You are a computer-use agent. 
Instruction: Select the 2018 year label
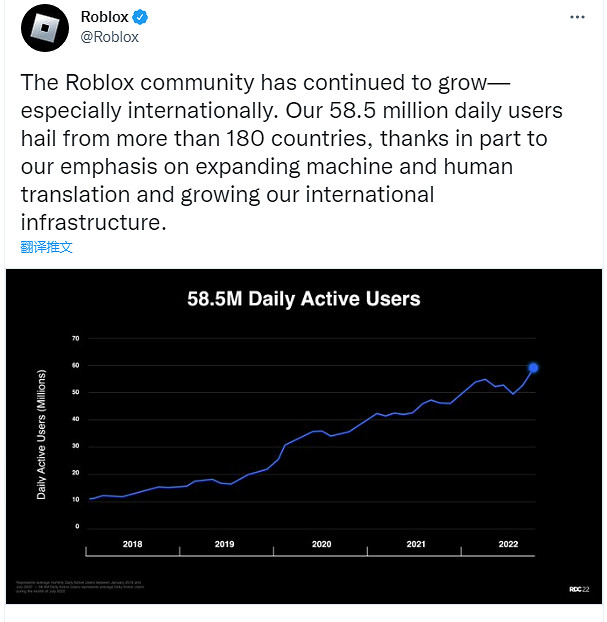(132, 544)
